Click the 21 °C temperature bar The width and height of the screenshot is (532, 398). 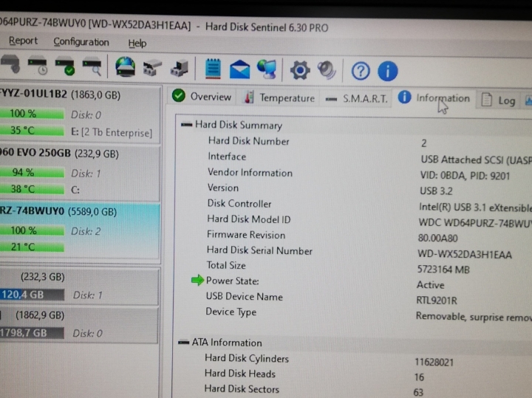32,247
